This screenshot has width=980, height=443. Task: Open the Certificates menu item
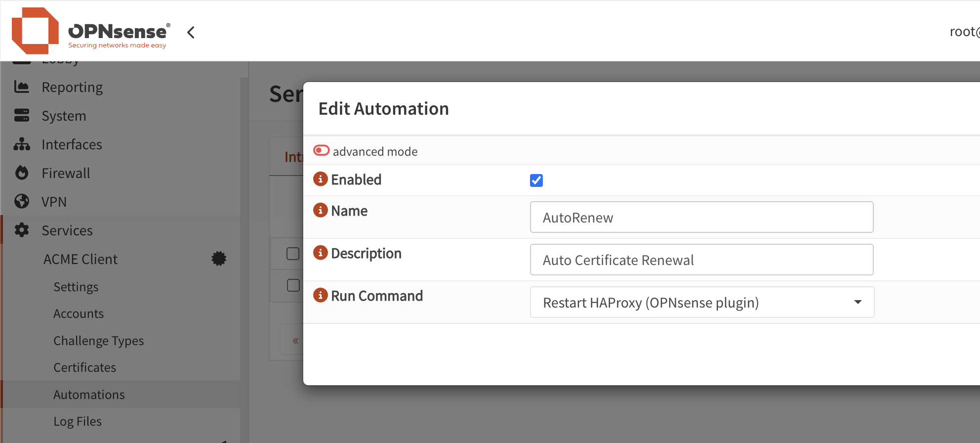tap(84, 367)
